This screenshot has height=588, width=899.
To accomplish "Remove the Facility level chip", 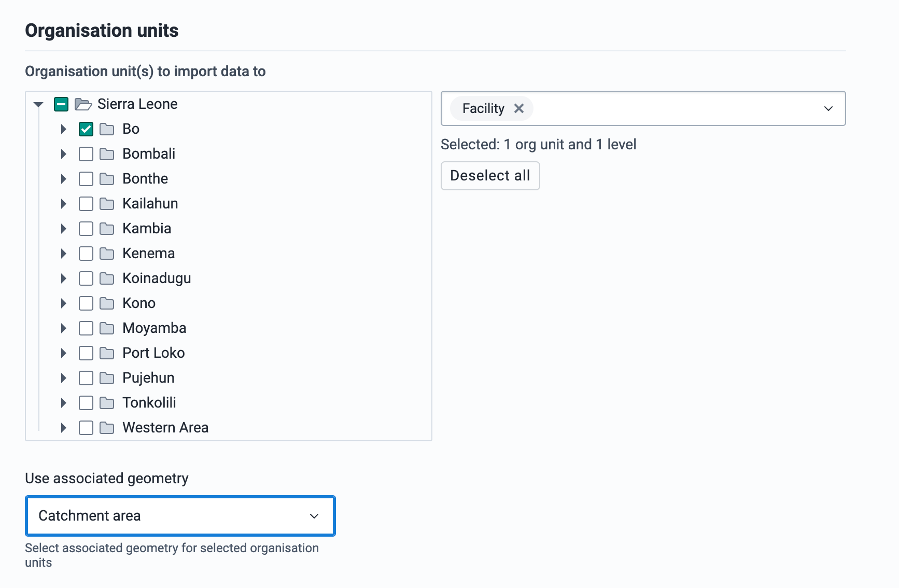I will [x=519, y=108].
